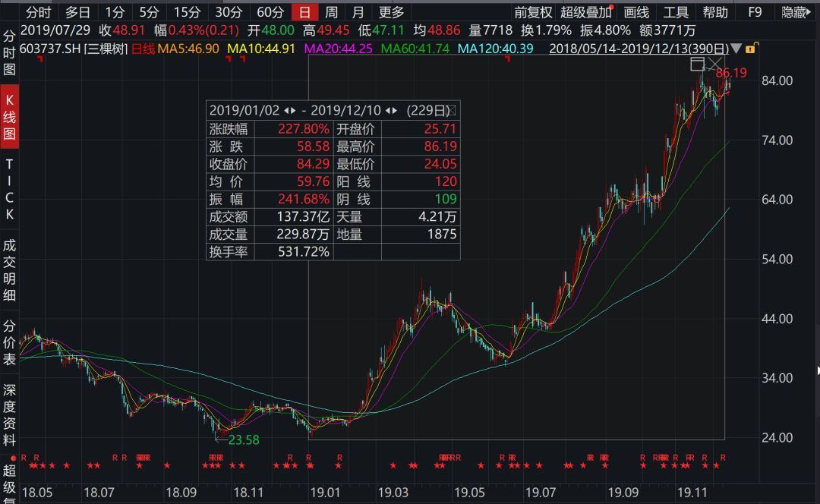Open 深度资料 in left sidebar
Screen dimensions: 820x504
click(9, 414)
